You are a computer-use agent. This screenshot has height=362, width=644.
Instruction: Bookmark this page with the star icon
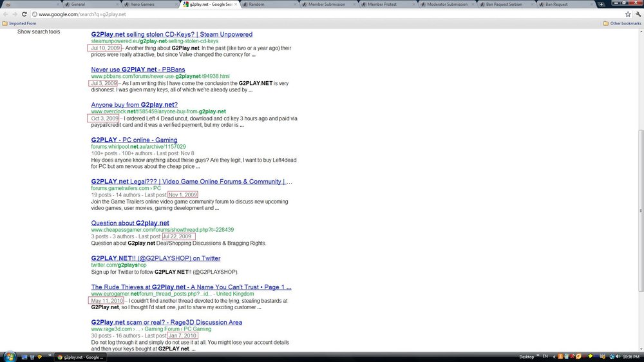point(628,14)
